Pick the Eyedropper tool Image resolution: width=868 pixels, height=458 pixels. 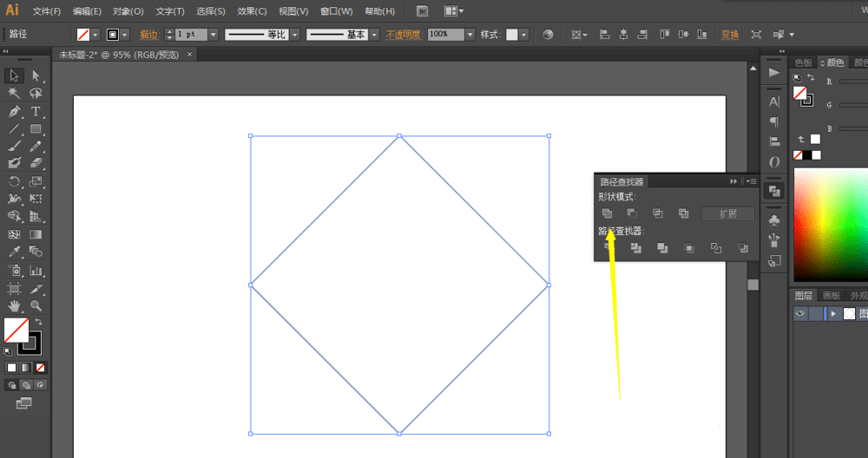[x=15, y=252]
